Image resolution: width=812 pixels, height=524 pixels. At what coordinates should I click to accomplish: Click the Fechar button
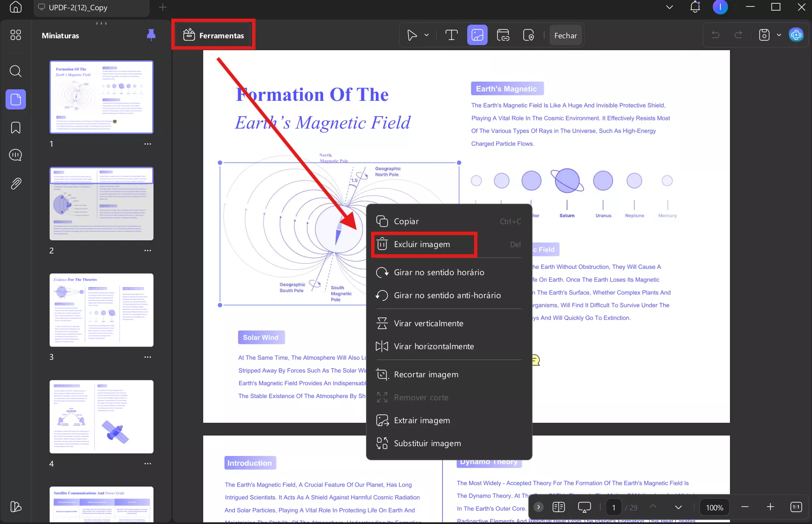pyautogui.click(x=565, y=36)
